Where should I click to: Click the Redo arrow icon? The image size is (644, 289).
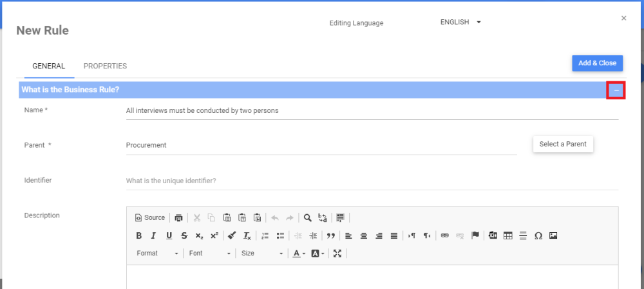pos(290,218)
